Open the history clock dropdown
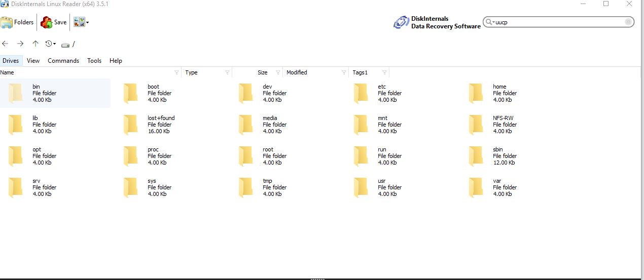The image size is (644, 280). [x=51, y=44]
